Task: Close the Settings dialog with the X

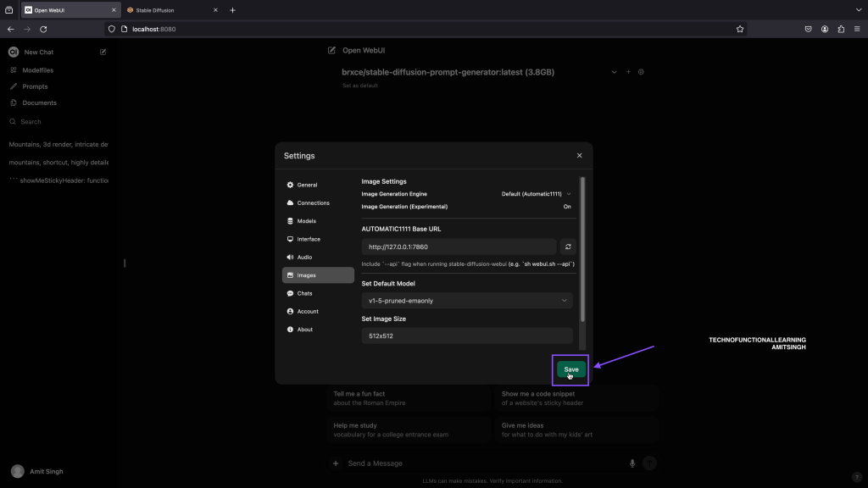Action: (x=579, y=156)
